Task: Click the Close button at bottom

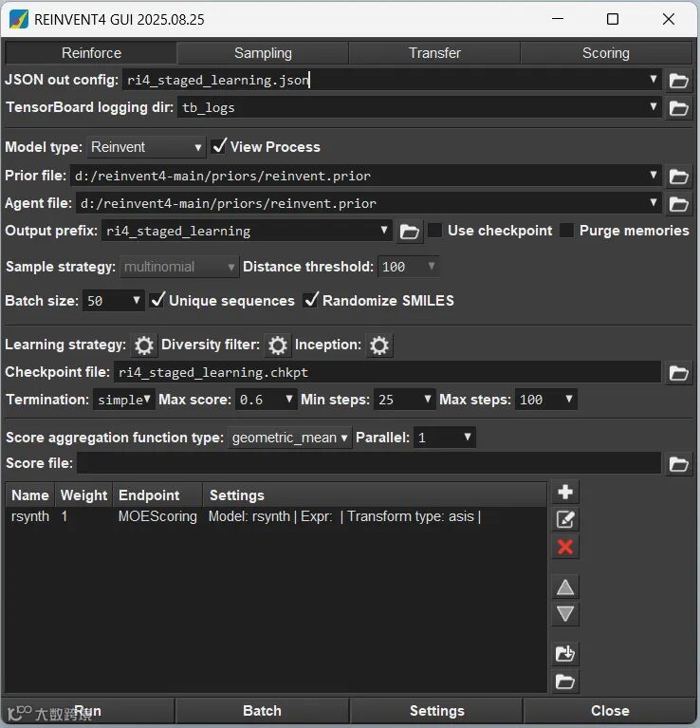Action: tap(610, 711)
